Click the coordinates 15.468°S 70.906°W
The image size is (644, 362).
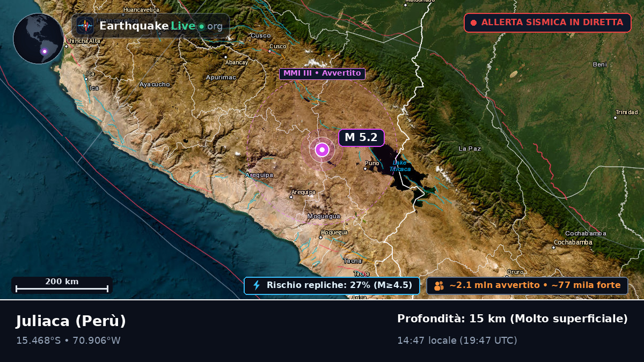tap(68, 340)
